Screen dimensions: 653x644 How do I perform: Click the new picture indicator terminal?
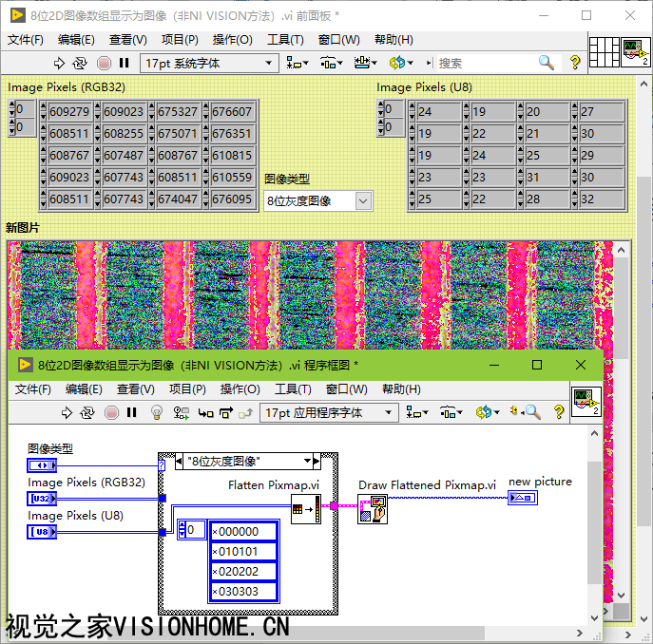[522, 498]
